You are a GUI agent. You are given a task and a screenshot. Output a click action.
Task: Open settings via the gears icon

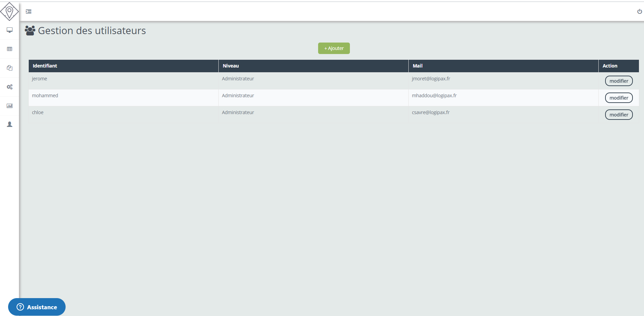(x=9, y=87)
